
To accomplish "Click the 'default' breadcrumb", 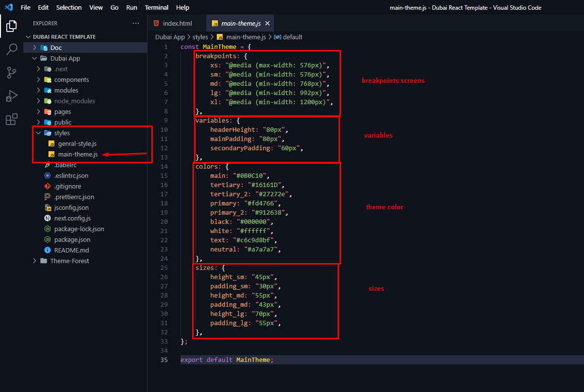I will coord(292,37).
